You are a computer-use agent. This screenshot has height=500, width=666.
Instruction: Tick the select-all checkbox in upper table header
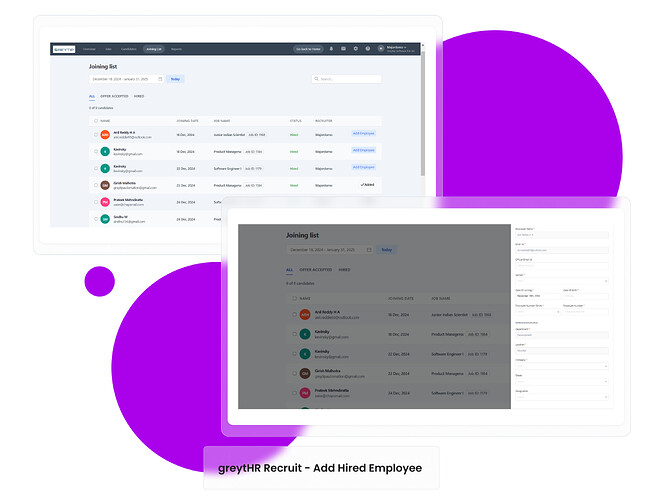pyautogui.click(x=96, y=121)
